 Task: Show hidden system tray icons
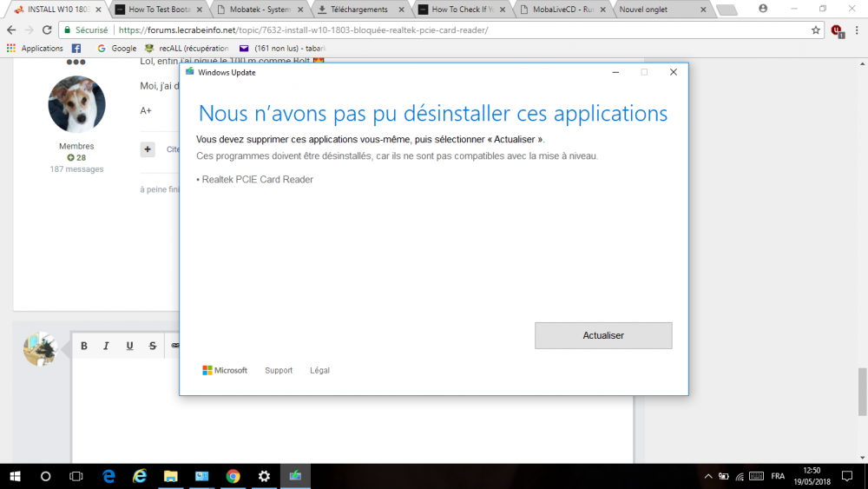(x=708, y=476)
